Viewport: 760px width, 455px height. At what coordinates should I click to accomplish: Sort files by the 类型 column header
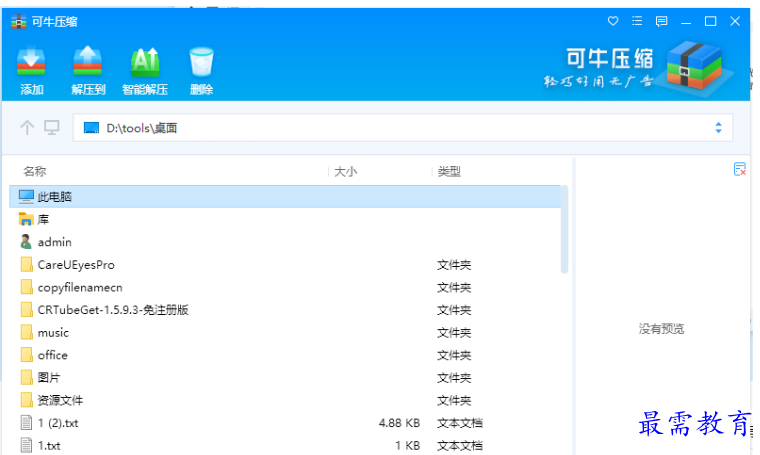click(x=449, y=172)
